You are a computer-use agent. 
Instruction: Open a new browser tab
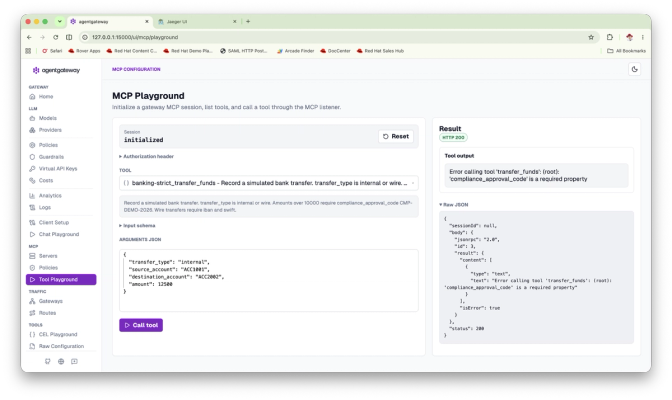248,21
